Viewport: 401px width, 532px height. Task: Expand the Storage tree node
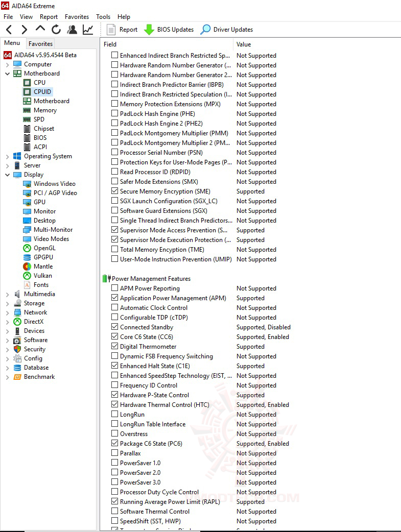pyautogui.click(x=8, y=303)
